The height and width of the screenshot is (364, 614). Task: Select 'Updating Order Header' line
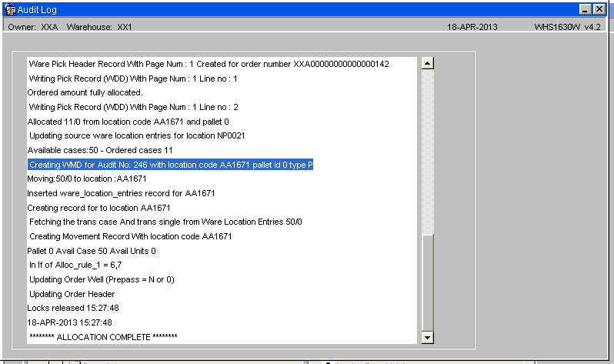[72, 294]
